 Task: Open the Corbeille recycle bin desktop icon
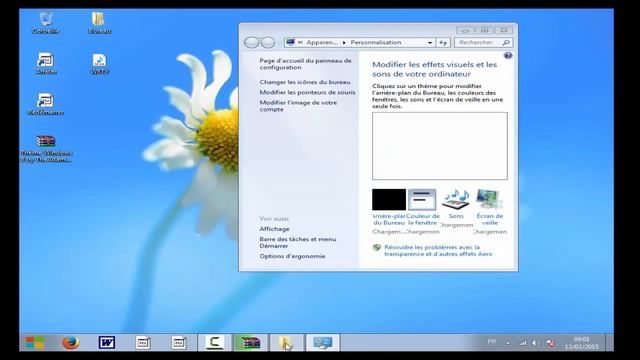click(x=45, y=23)
